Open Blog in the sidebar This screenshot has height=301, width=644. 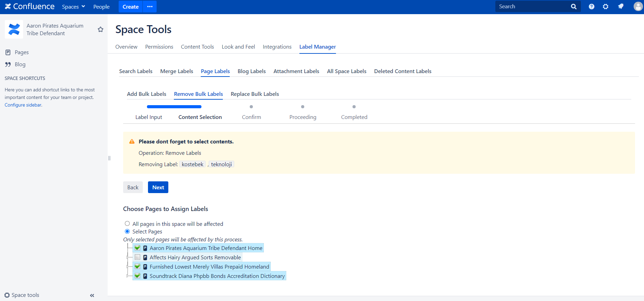click(x=20, y=64)
